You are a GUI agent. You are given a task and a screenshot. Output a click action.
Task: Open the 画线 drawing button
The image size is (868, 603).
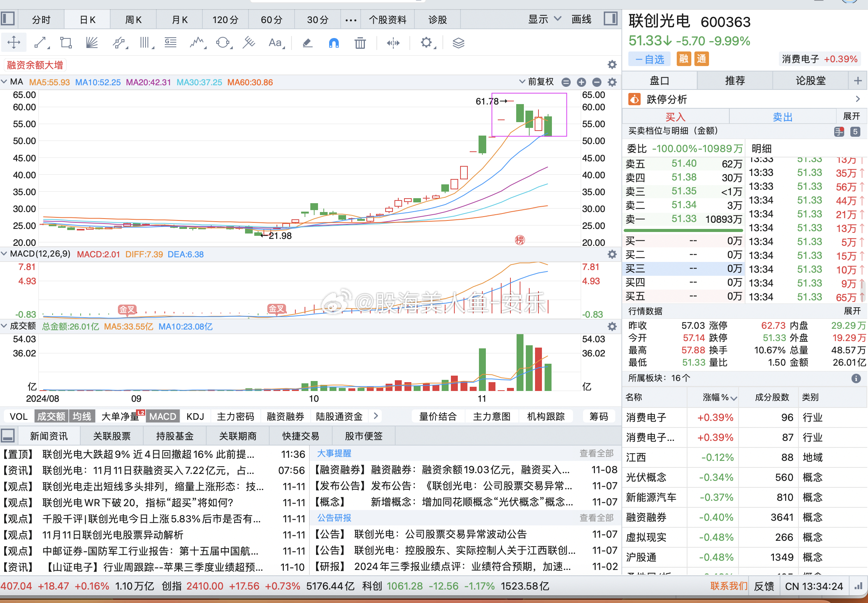click(581, 19)
